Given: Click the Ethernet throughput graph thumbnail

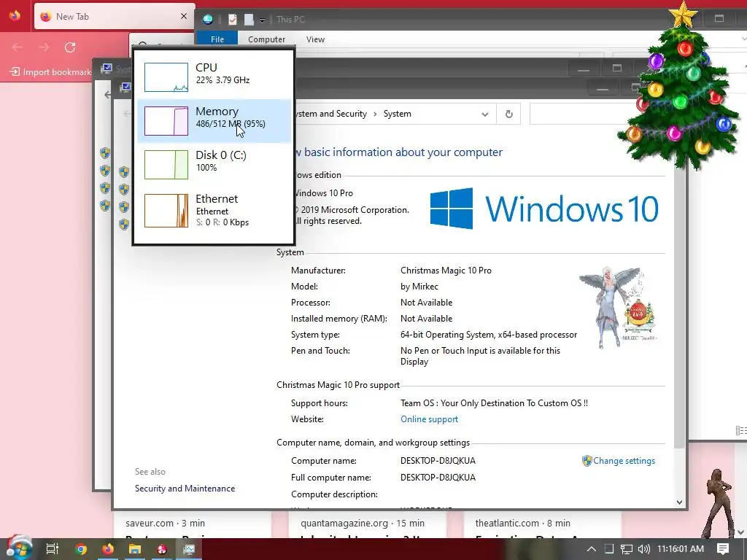Looking at the screenshot, I should 166,211.
